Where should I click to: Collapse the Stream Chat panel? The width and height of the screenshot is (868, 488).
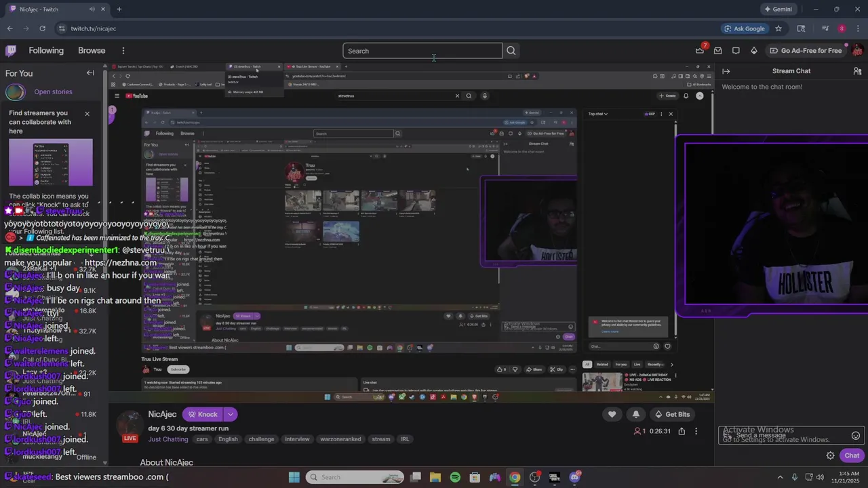point(726,71)
